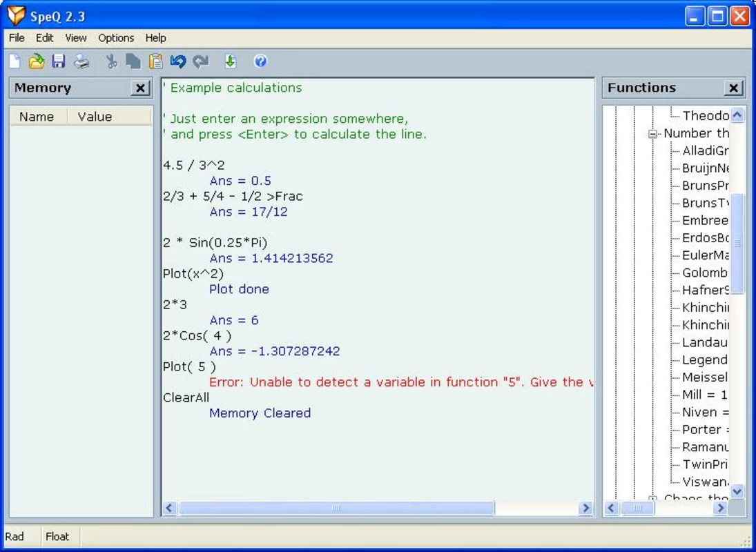The height and width of the screenshot is (552, 756).
Task: Close the Functions panel
Action: 733,88
